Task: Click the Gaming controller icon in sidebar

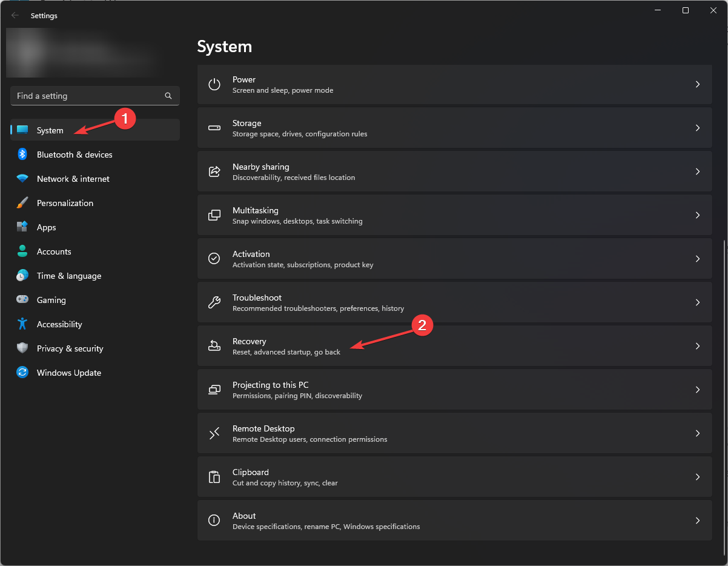Action: (22, 300)
